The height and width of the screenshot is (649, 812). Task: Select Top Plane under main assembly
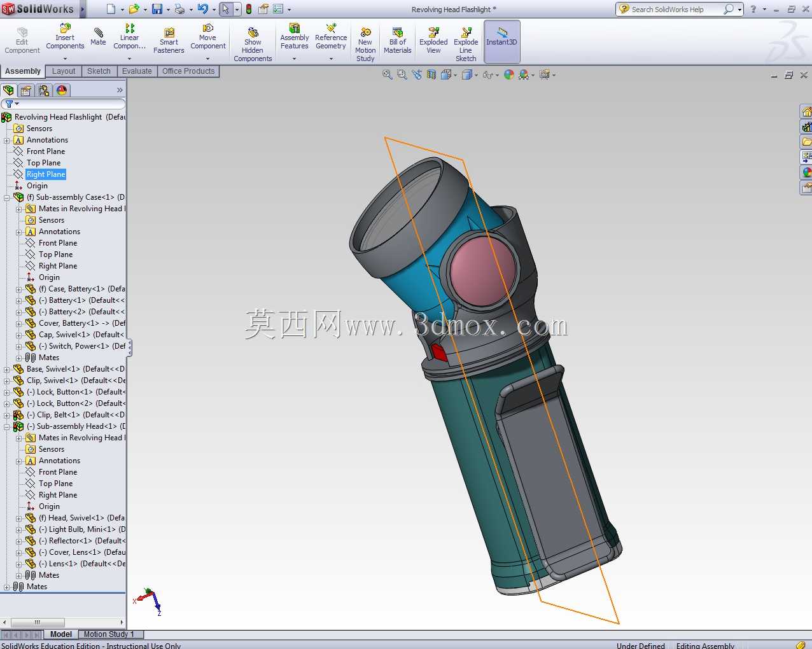pyautogui.click(x=43, y=163)
